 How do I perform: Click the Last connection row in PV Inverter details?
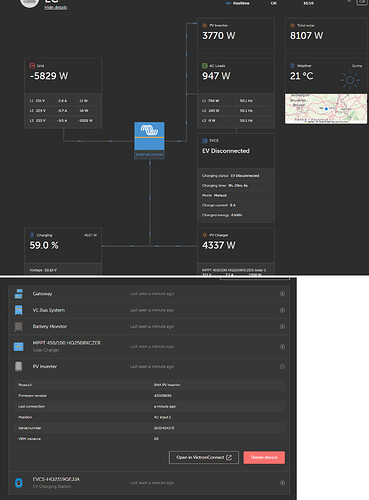coord(150,406)
